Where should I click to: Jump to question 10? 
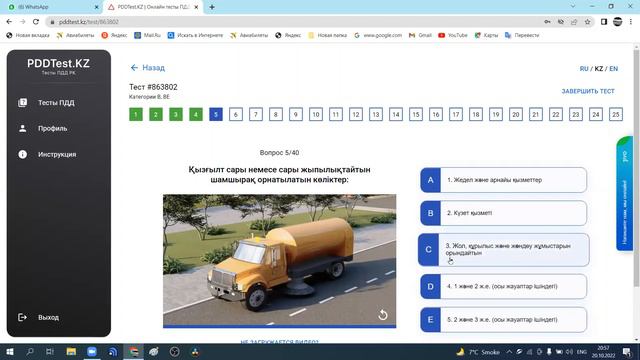pos(316,115)
